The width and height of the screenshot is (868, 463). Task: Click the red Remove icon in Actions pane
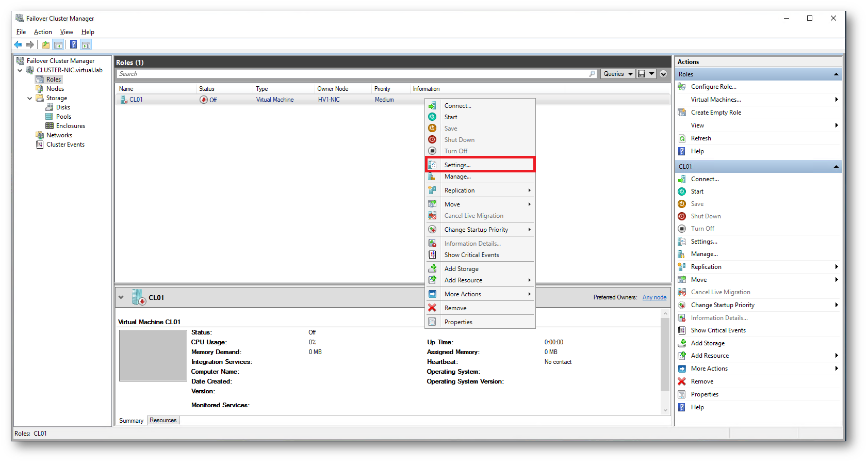tap(682, 381)
